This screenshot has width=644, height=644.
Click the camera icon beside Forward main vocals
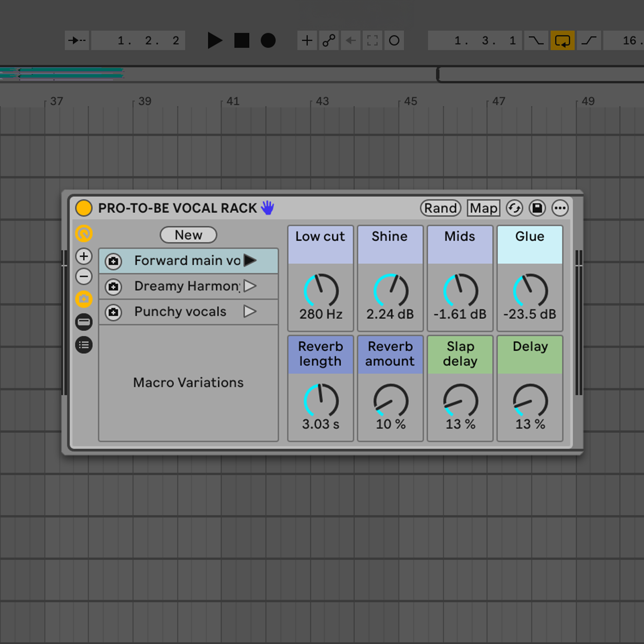coord(113,261)
